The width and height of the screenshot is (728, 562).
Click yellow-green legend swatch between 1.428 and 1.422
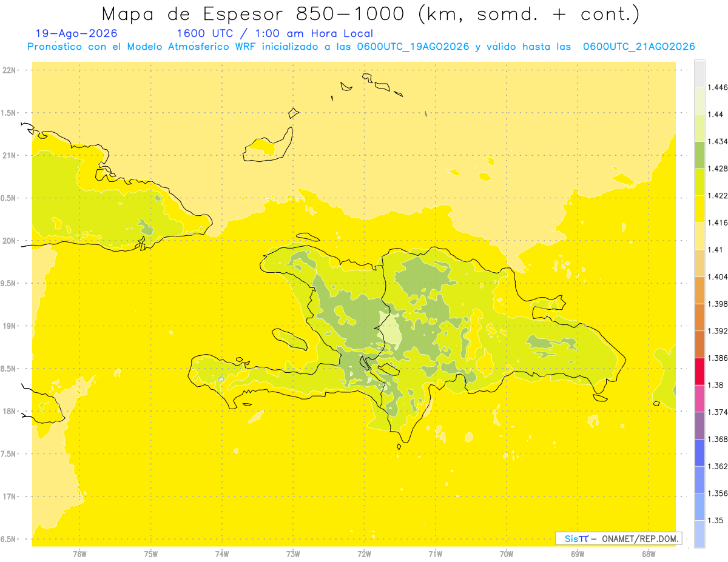coord(699,182)
